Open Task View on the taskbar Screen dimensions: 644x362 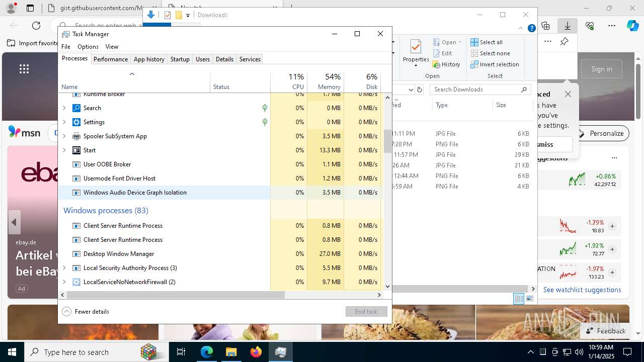181,352
